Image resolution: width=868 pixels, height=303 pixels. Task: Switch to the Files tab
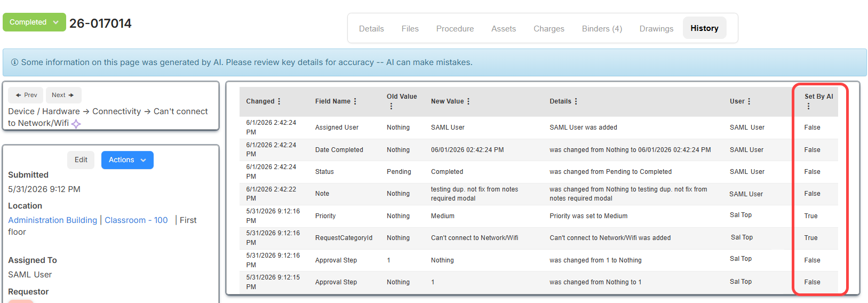pyautogui.click(x=410, y=29)
